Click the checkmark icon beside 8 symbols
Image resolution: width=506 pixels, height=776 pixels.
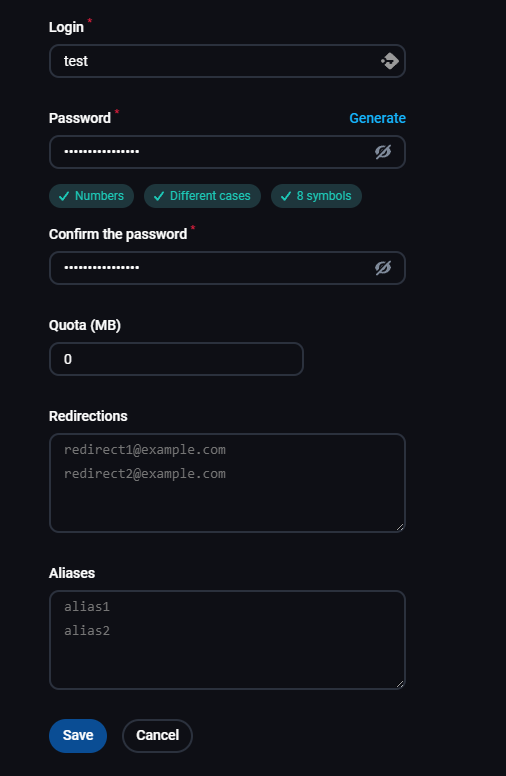pos(286,196)
